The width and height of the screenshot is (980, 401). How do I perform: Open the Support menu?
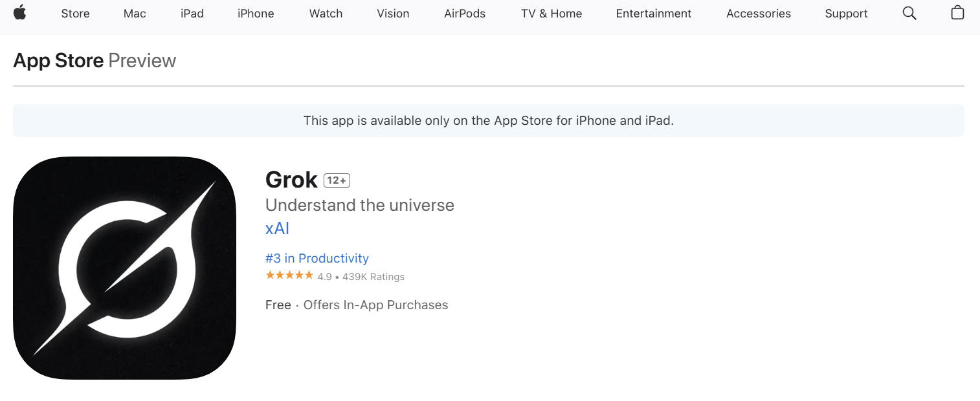tap(847, 14)
